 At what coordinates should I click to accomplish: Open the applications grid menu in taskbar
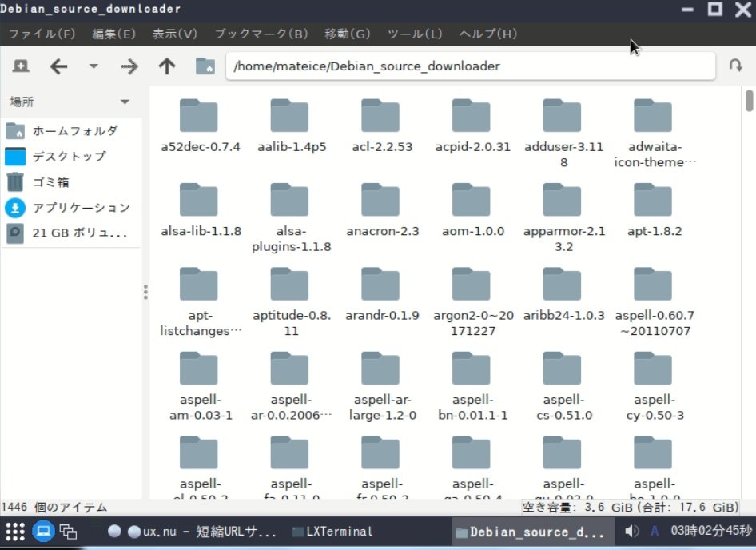pyautogui.click(x=15, y=532)
